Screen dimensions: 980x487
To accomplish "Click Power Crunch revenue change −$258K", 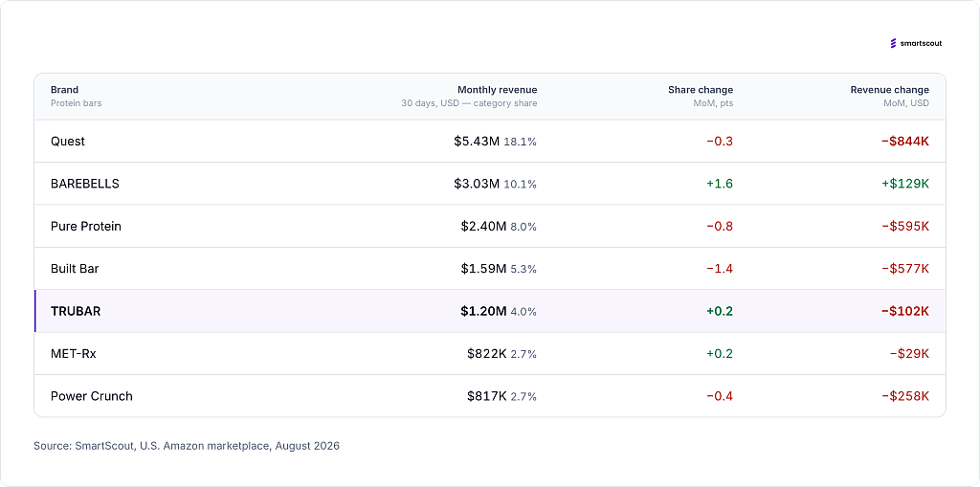I will (905, 396).
